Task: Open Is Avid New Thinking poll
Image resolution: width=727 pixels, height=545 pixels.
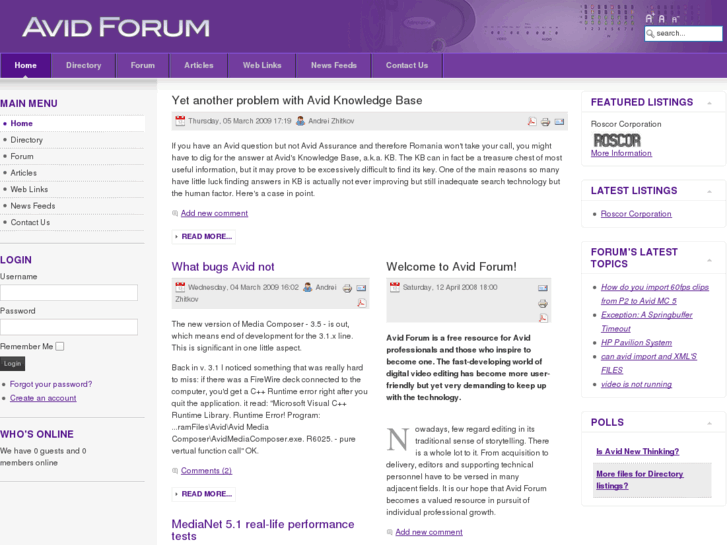Action: [x=638, y=451]
